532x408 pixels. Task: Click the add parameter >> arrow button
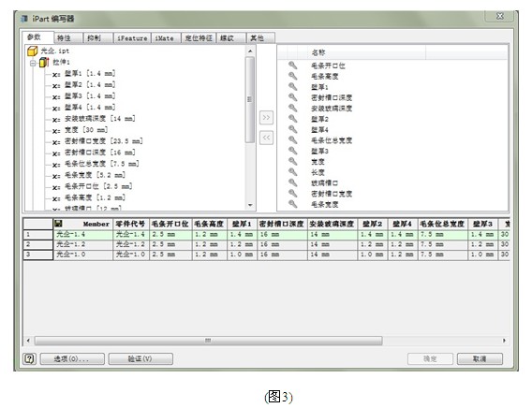(266, 118)
